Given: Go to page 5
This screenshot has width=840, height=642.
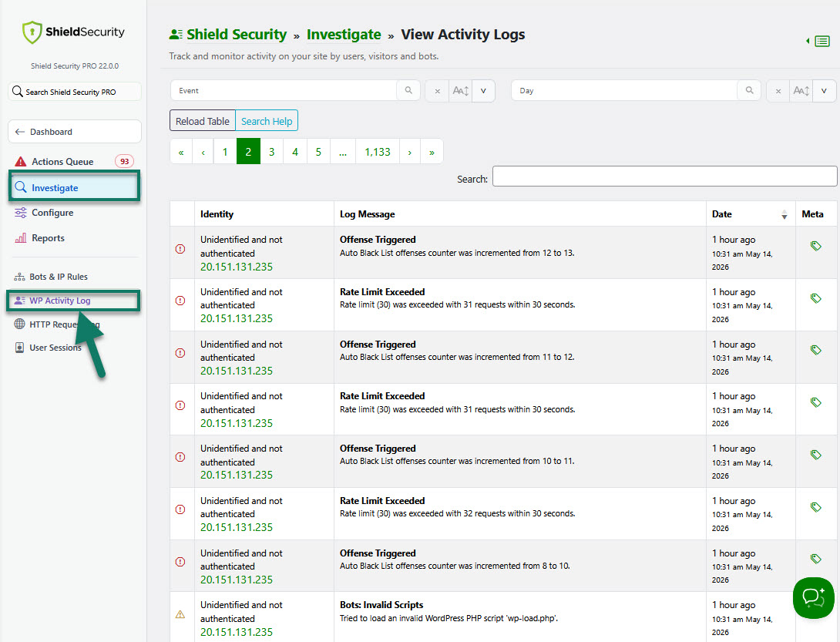Looking at the screenshot, I should (x=318, y=152).
